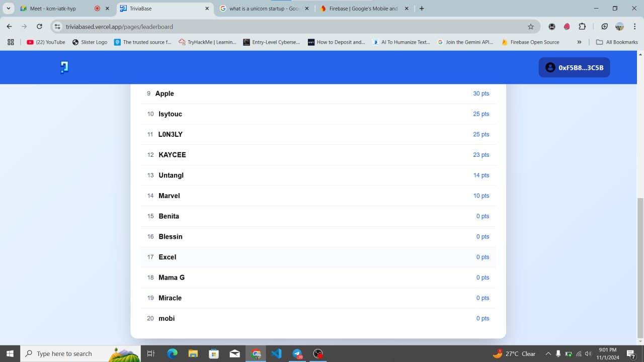Open the browser Extensions puzzle icon
Viewport: 644px width, 362px height.
click(582, 27)
